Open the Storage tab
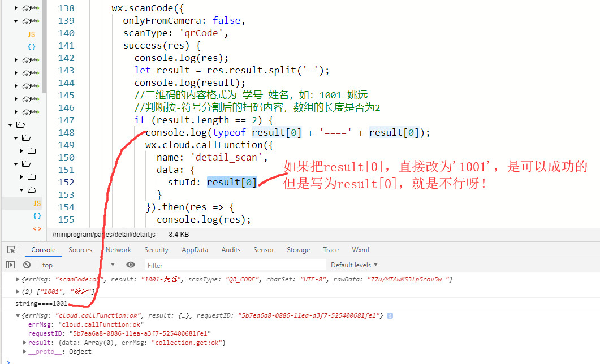The width and height of the screenshot is (600, 364). click(299, 250)
